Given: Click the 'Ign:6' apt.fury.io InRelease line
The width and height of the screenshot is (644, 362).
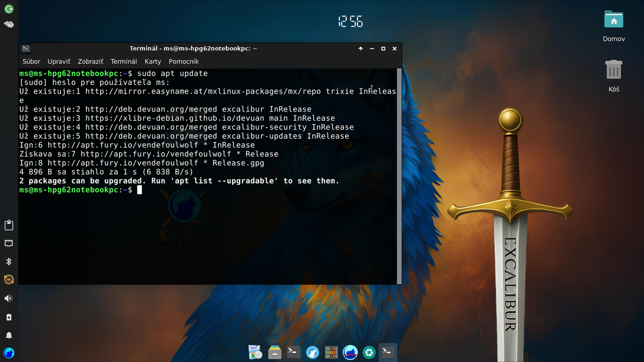Looking at the screenshot, I should [137, 145].
